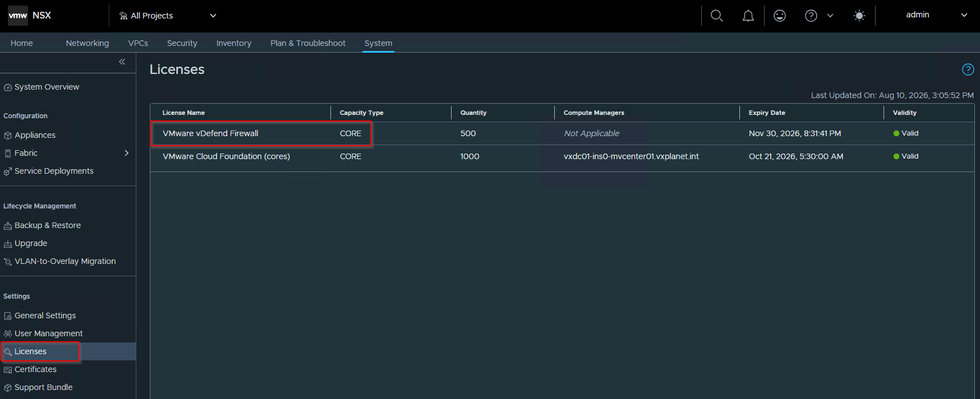Image resolution: width=980 pixels, height=399 pixels.
Task: Click the Fabric sidebar icon
Action: coord(8,154)
